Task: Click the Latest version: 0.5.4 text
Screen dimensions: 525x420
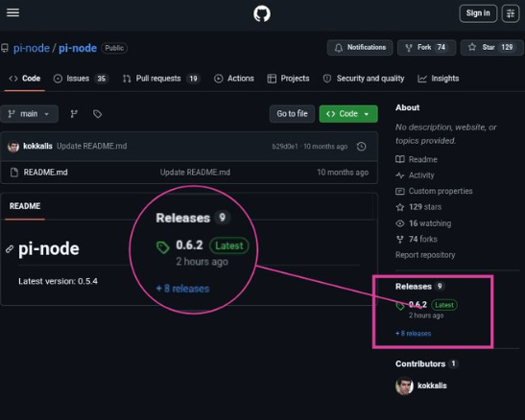Action: [x=58, y=281]
